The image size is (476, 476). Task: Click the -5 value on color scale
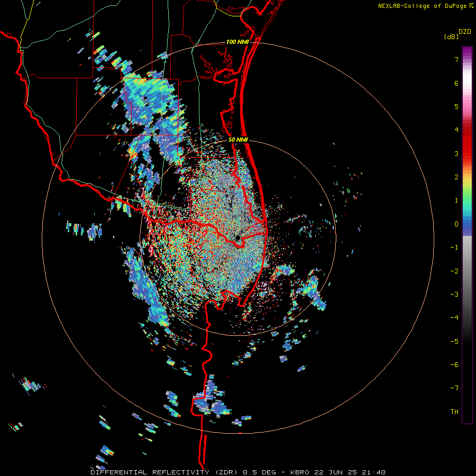click(454, 342)
